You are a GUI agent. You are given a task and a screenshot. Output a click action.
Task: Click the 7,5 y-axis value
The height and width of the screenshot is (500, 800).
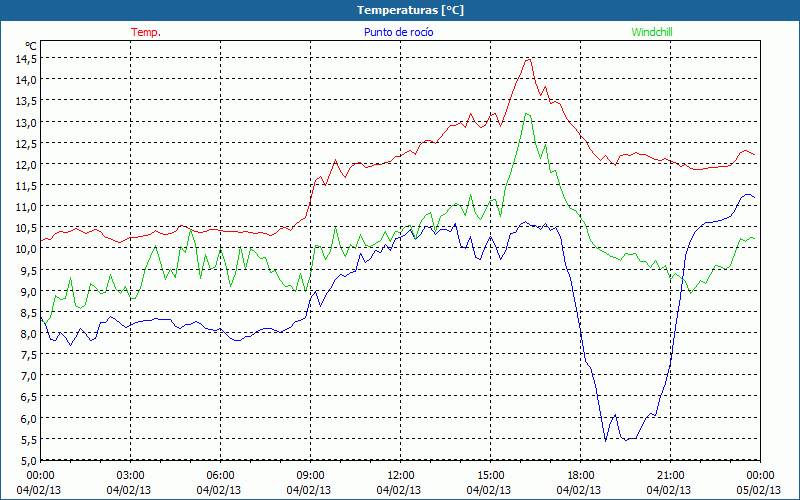[29, 355]
